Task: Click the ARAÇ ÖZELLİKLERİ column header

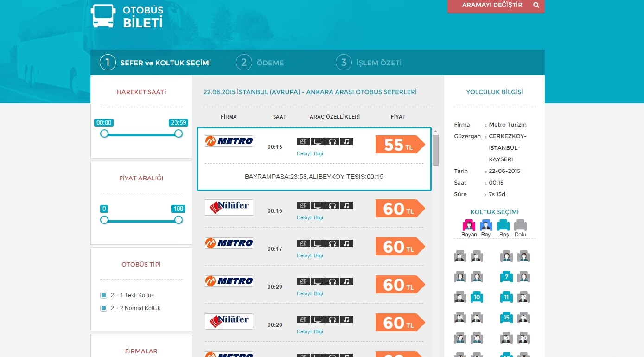Action: pyautogui.click(x=335, y=117)
